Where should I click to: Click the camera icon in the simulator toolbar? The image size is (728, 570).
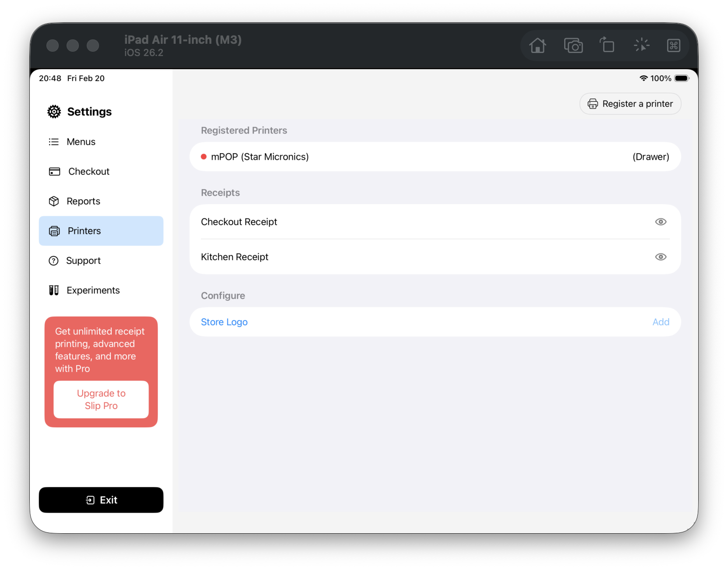coord(573,45)
